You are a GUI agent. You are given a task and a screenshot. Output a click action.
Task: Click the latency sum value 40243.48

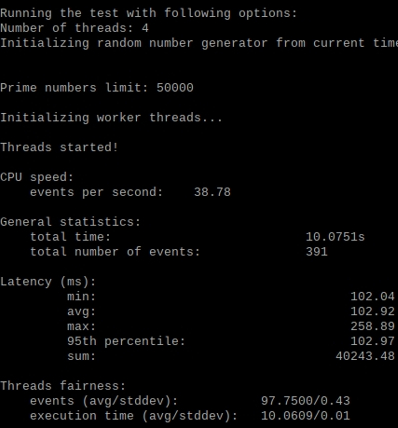click(365, 356)
